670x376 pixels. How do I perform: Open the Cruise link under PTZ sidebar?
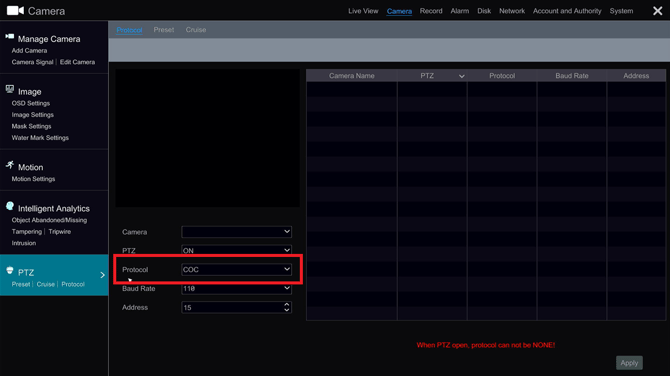click(46, 284)
